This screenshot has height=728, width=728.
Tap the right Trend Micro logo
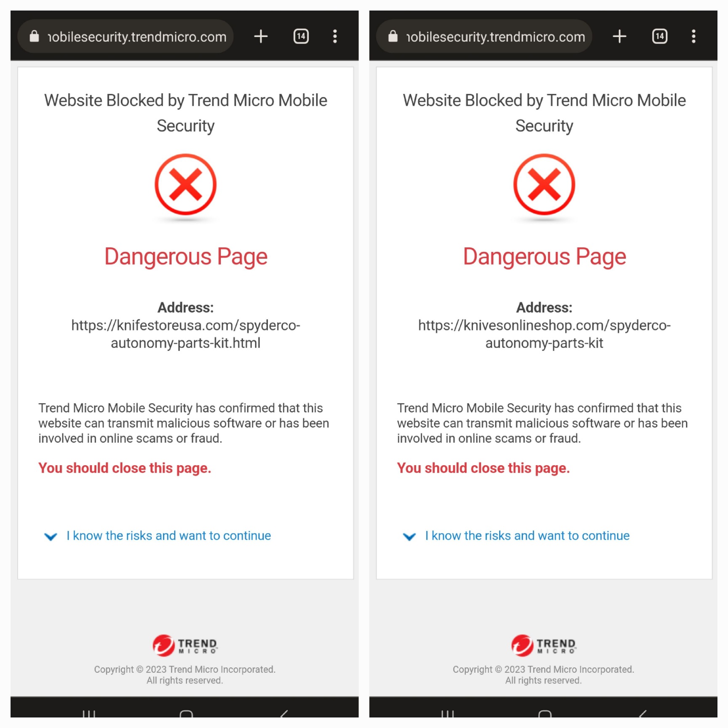click(x=543, y=645)
